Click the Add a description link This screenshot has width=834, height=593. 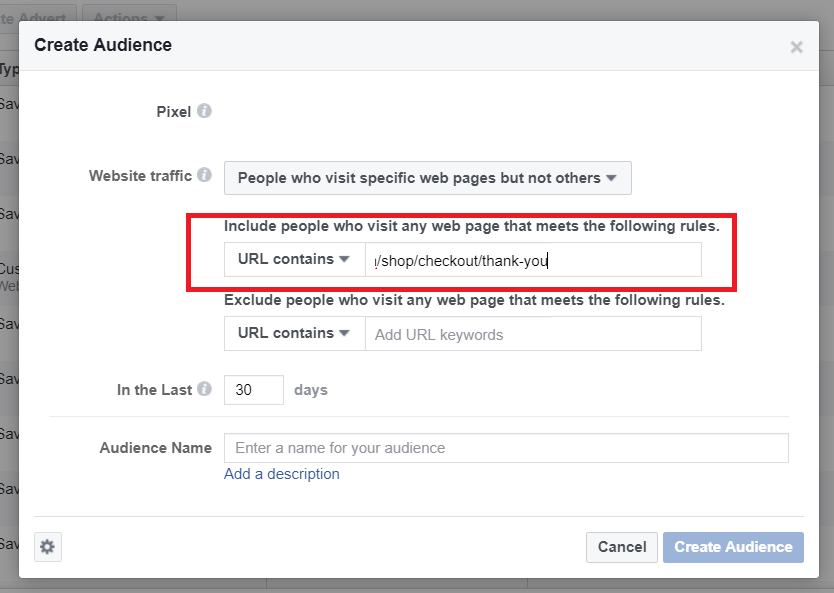pyautogui.click(x=281, y=473)
